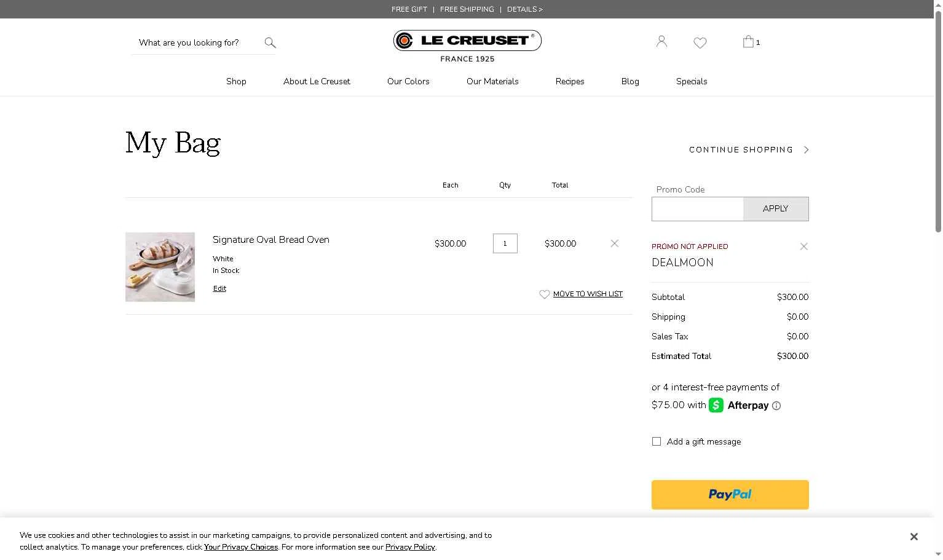Click the Continue Shopping chevron arrow
Screen dimensions: 943x560
pos(806,150)
